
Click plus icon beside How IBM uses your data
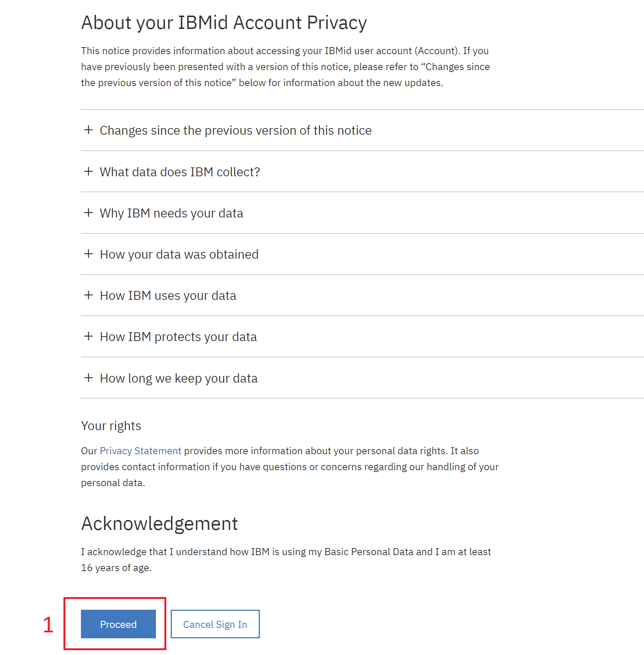(88, 295)
